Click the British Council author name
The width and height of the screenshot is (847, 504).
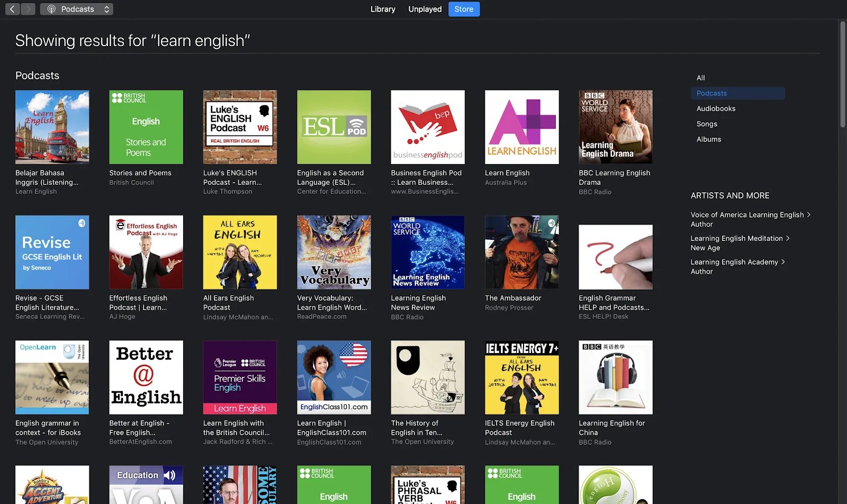coord(131,182)
